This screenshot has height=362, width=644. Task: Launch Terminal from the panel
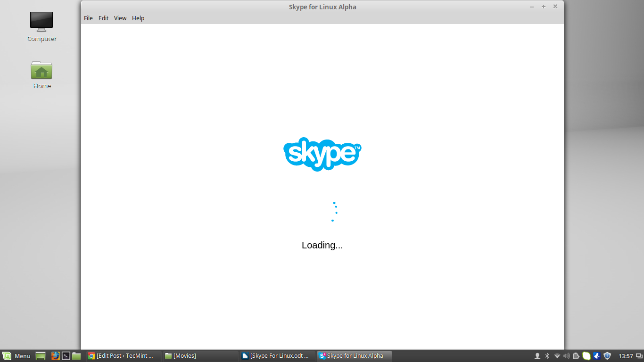[66, 356]
